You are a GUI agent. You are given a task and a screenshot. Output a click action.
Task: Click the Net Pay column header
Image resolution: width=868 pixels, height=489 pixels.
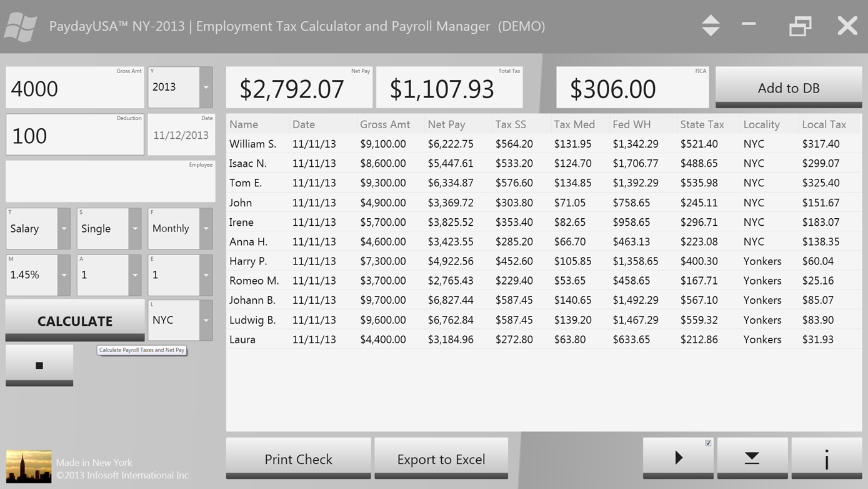point(446,124)
